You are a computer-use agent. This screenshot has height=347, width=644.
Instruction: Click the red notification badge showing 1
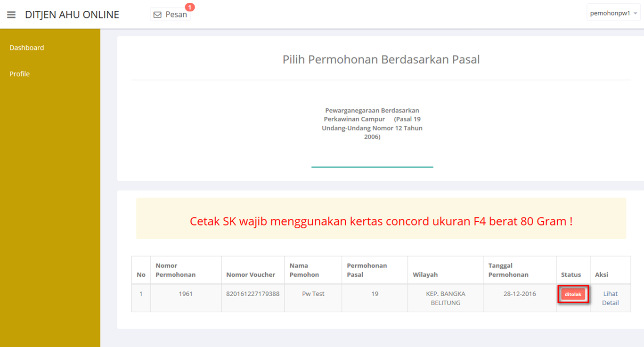(x=189, y=7)
